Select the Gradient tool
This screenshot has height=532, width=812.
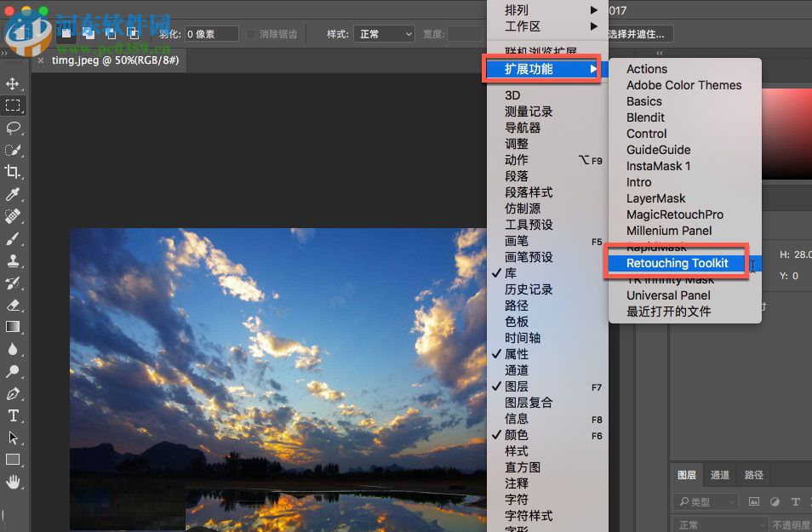(13, 327)
